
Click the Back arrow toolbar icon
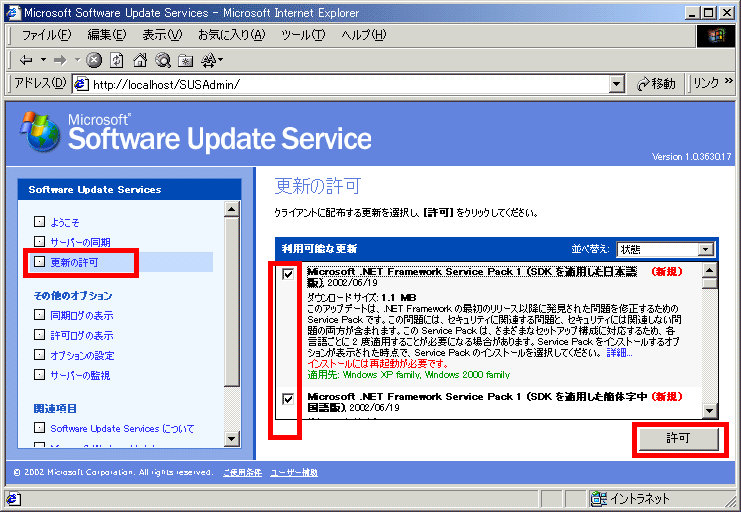coord(26,60)
